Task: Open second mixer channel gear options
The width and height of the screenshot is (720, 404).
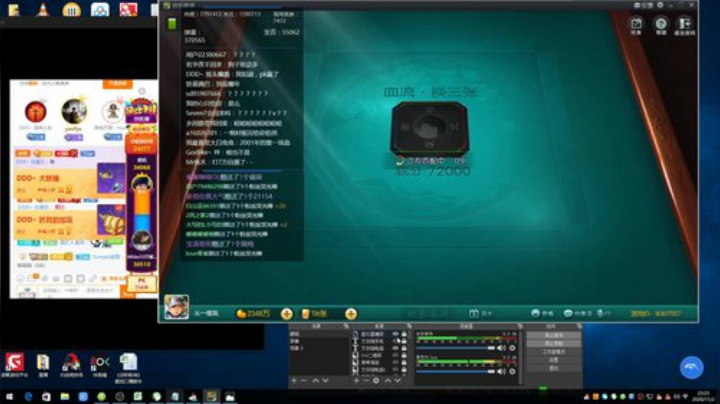Action: click(512, 371)
